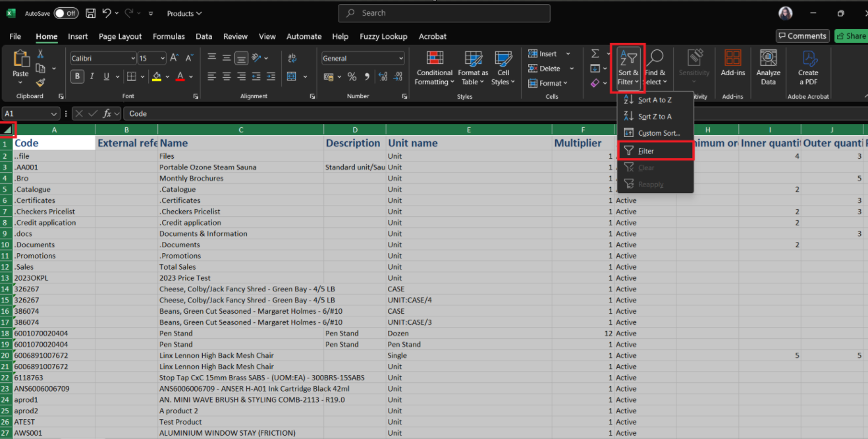868x439 pixels.
Task: Click the AutoSum sigma icon
Action: point(595,54)
